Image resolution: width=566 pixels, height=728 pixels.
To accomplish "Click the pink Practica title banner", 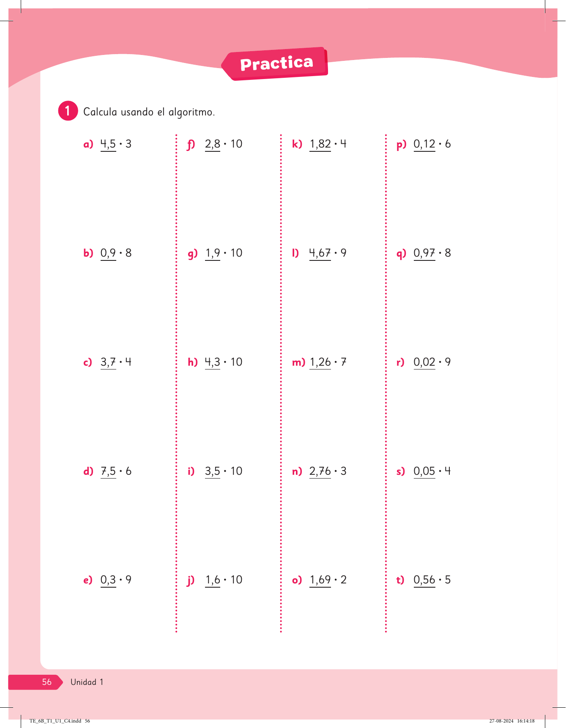I will pos(276,64).
